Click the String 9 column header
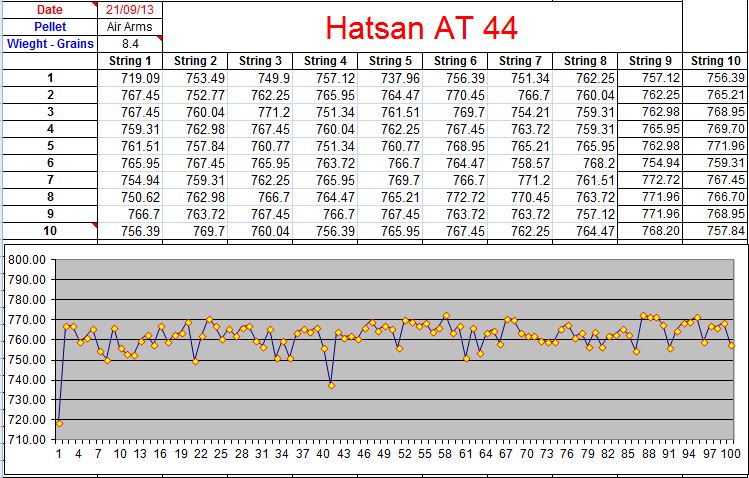 [x=650, y=61]
